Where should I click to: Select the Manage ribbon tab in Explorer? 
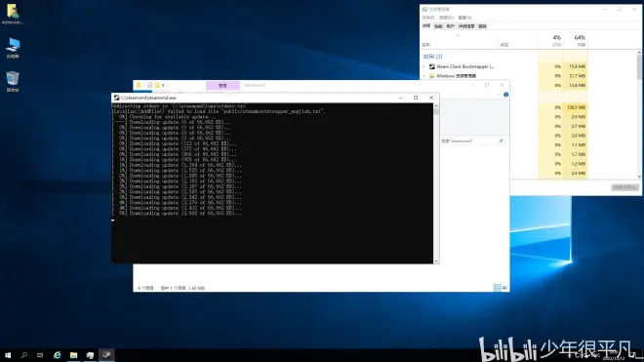(x=222, y=86)
